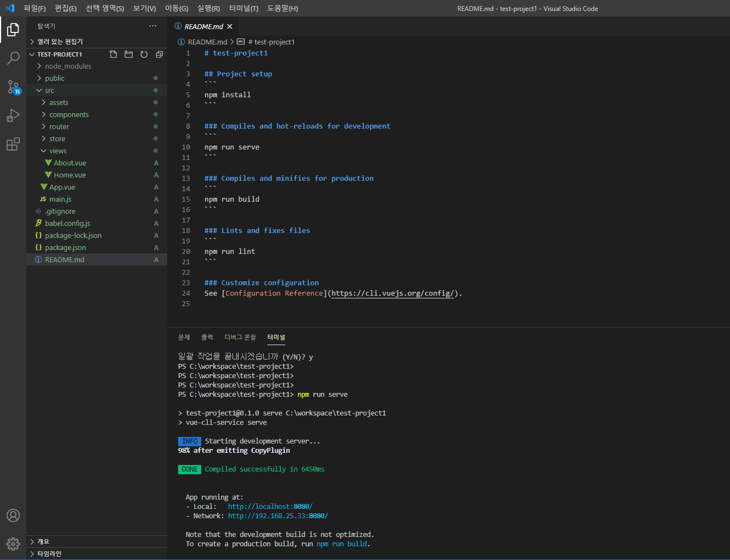Image resolution: width=730 pixels, height=560 pixels.
Task: Click 'npm run lint' on line 20
Action: click(230, 252)
